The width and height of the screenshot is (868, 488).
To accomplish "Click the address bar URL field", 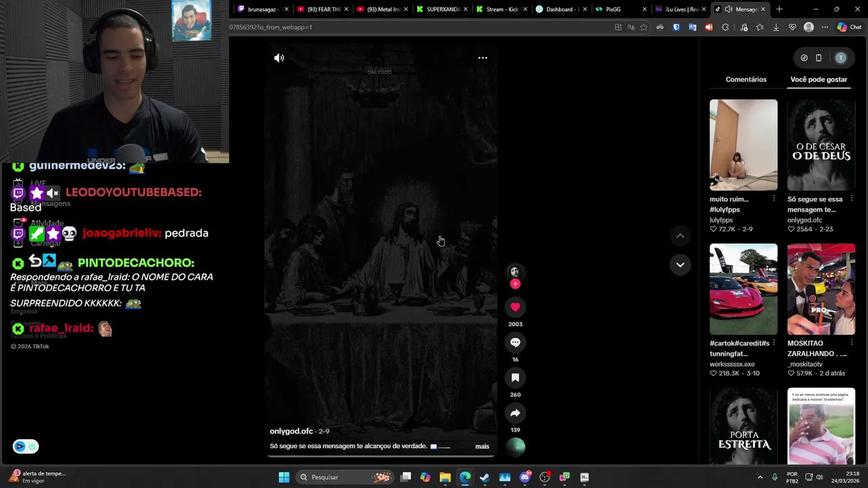I will click(x=420, y=27).
